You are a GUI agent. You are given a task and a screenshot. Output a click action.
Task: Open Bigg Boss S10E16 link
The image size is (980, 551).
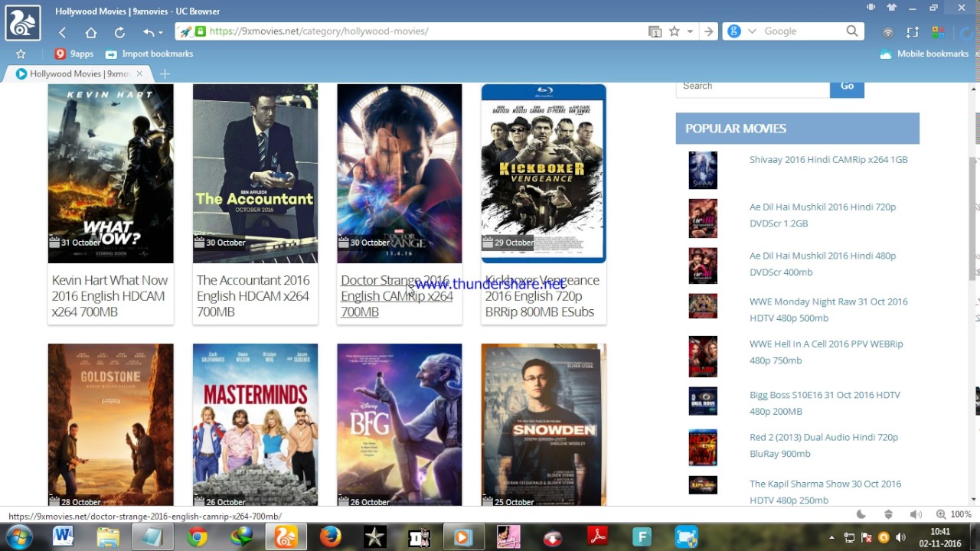click(825, 403)
